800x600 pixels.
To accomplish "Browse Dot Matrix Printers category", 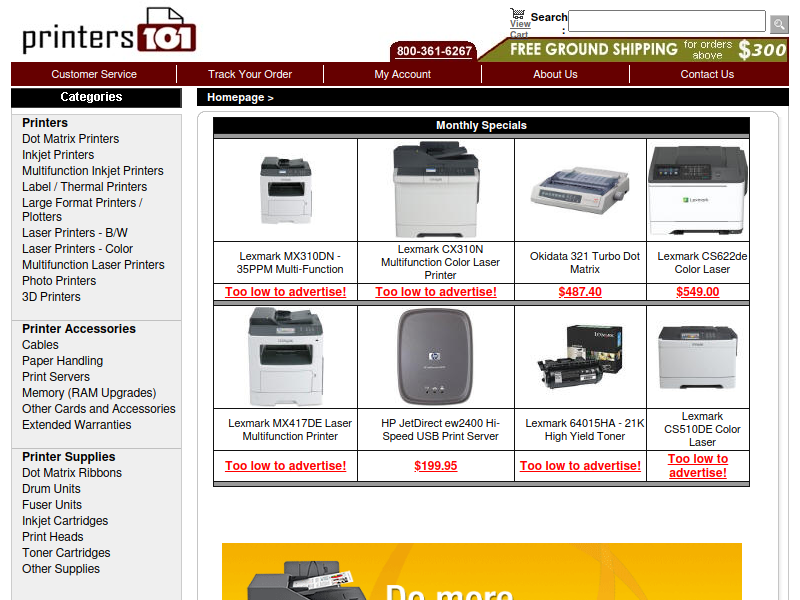I will [70, 139].
